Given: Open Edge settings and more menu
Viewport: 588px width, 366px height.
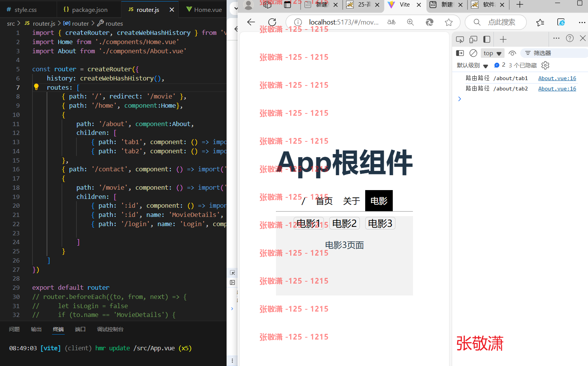Looking at the screenshot, I should pyautogui.click(x=582, y=22).
